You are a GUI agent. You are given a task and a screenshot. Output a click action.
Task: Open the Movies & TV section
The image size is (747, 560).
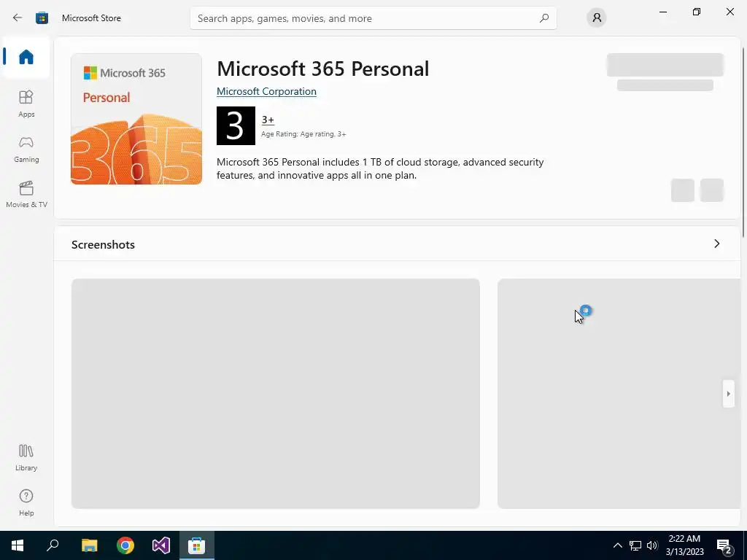tap(26, 194)
